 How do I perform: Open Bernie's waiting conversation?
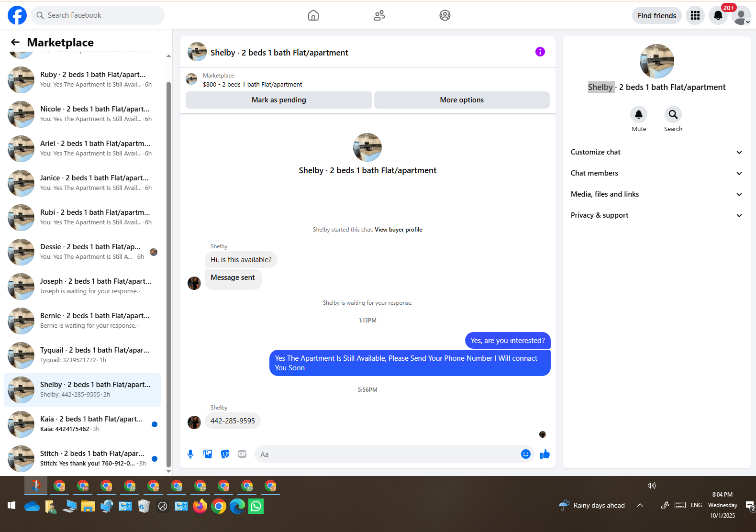[82, 321]
